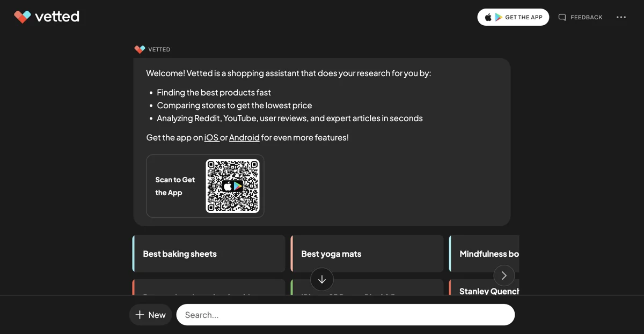Click the Vetted heart logo in header
This screenshot has width=644, height=334.
click(x=23, y=17)
